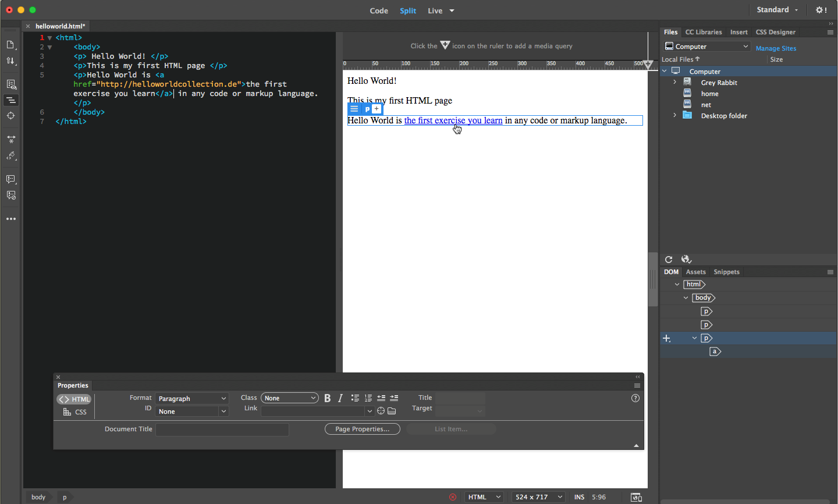
Task: Open the Format Paragraph dropdown
Action: tap(191, 399)
